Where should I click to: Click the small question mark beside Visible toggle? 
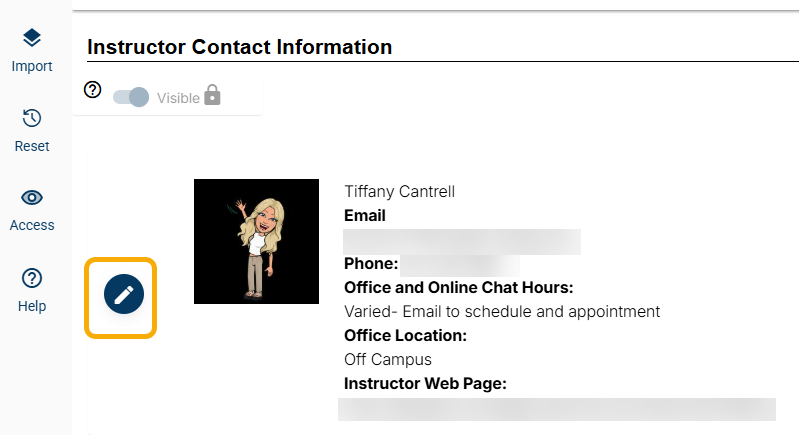tap(93, 90)
